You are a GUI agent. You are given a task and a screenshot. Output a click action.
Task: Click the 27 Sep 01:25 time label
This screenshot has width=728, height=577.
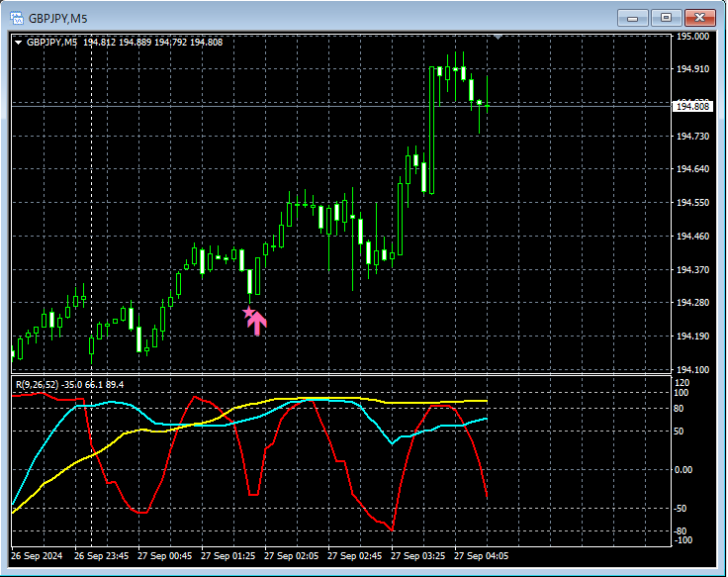click(x=227, y=555)
